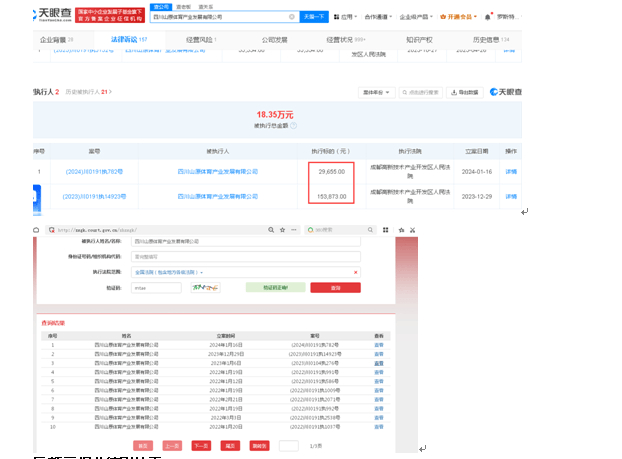Click the 导出数据 export button
Screen dimensions: 622x459
click(465, 92)
